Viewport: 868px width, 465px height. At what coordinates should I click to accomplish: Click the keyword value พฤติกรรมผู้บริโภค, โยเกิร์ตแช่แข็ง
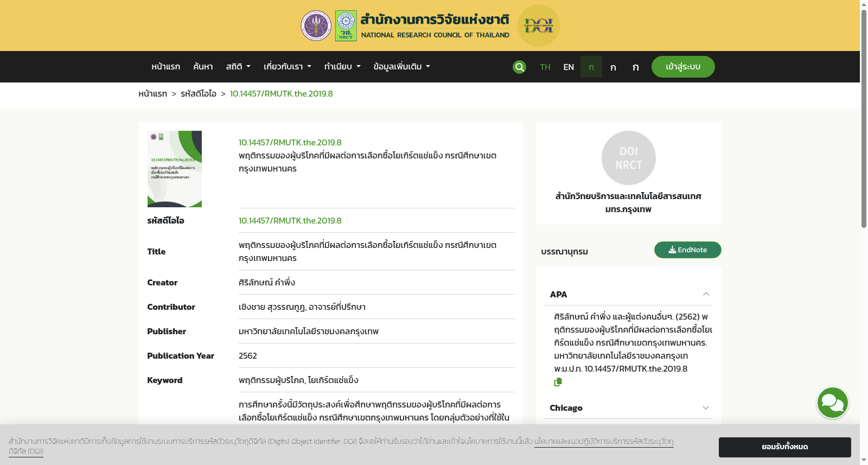point(298,380)
